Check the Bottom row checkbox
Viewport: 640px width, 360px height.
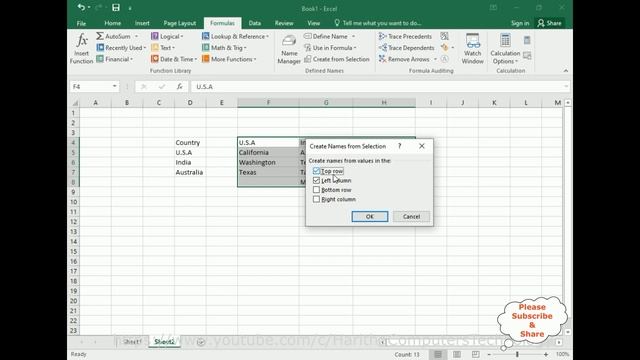tap(316, 190)
